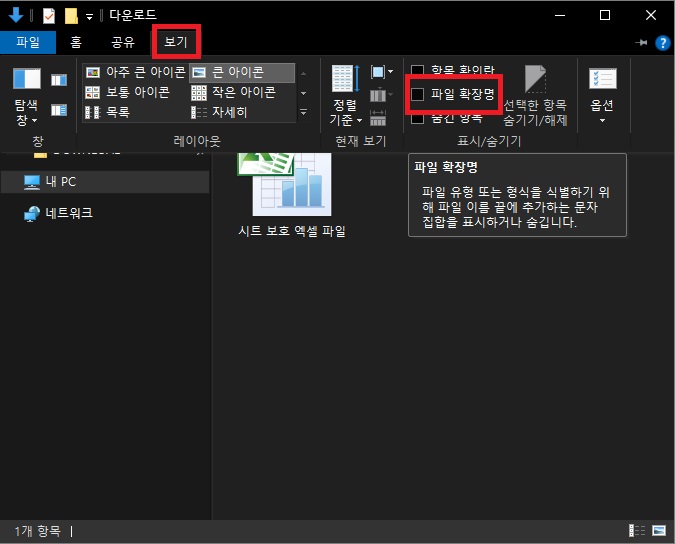Switch to large icons view in status bar
Viewport: 675px width, 544px height.
(x=659, y=531)
